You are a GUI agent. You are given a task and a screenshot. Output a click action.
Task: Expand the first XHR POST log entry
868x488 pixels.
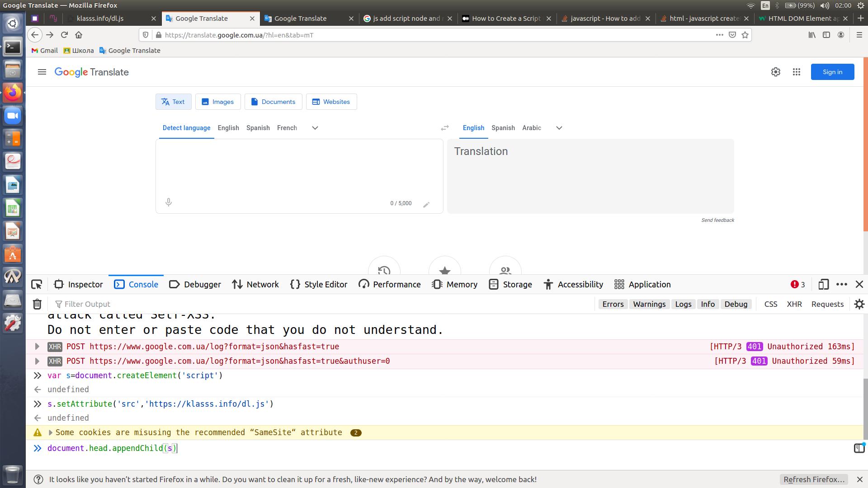38,347
